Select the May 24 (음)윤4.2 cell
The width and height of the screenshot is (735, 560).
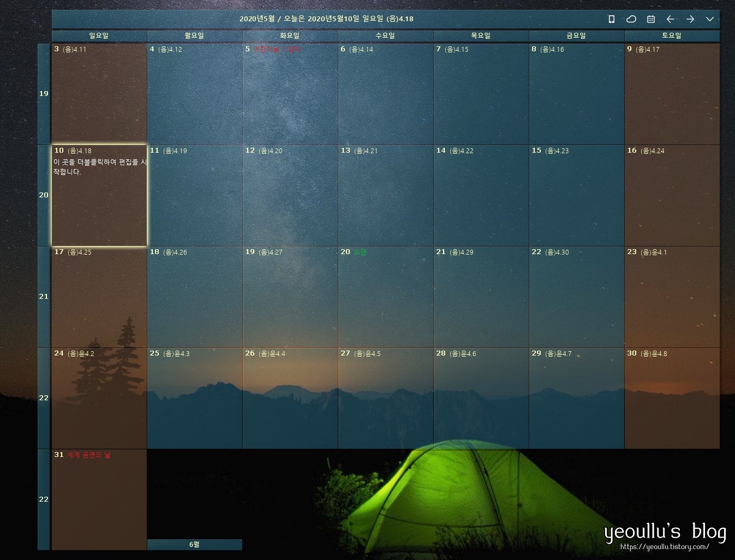click(x=99, y=398)
